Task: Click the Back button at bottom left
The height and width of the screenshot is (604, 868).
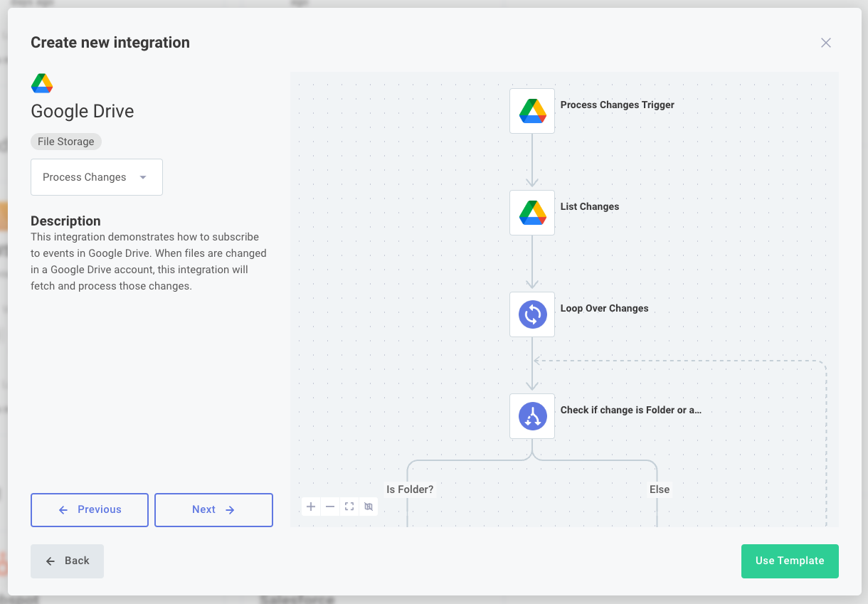Action: tap(67, 561)
